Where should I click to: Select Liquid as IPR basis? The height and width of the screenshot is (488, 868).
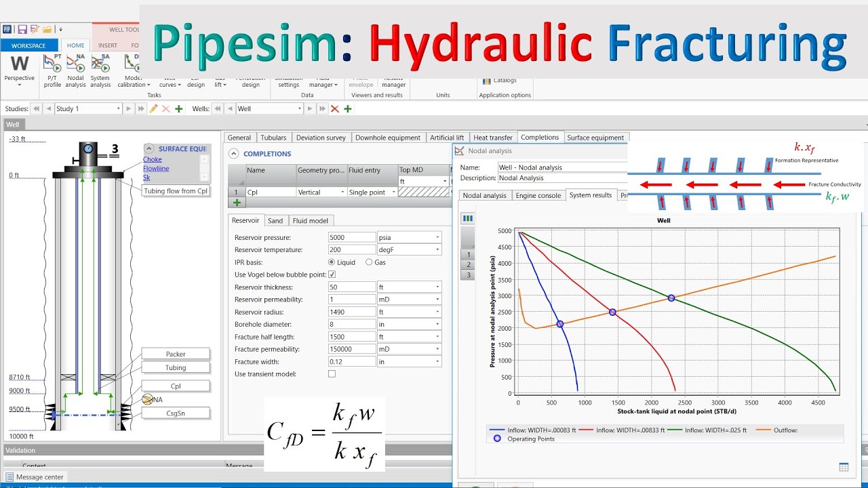coord(332,262)
